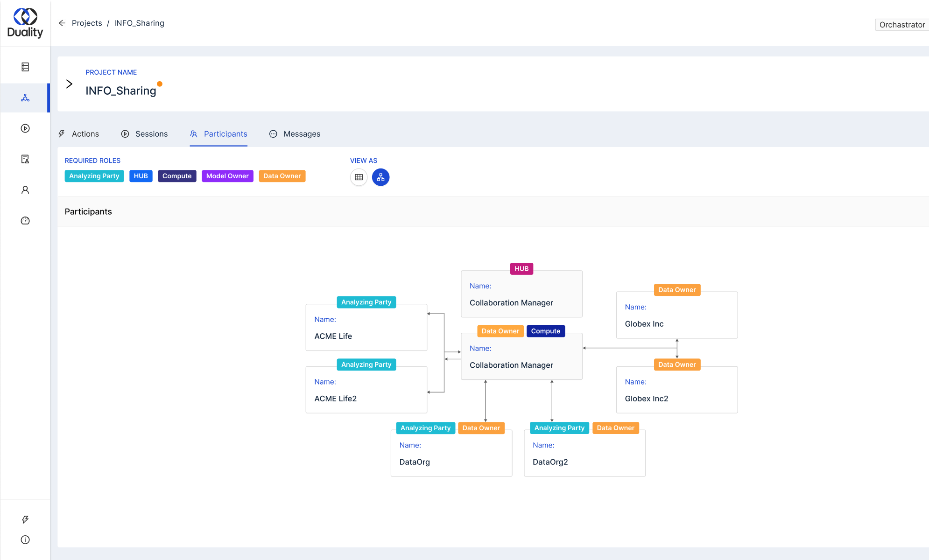Switch to table view
This screenshot has width=929, height=560.
click(359, 177)
